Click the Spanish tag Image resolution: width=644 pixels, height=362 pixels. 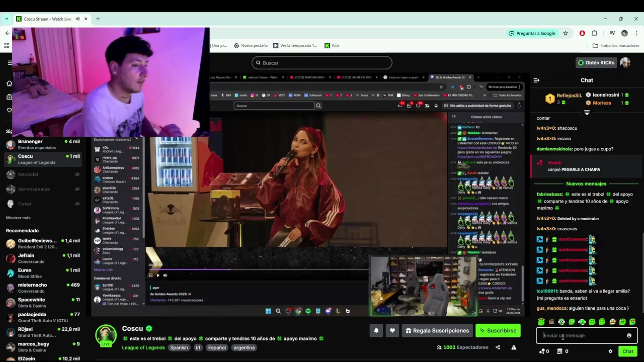(179, 347)
